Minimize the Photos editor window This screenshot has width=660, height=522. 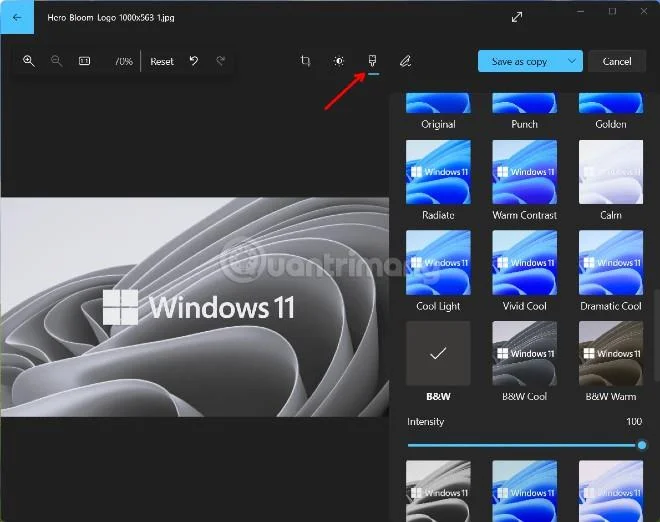coord(581,11)
